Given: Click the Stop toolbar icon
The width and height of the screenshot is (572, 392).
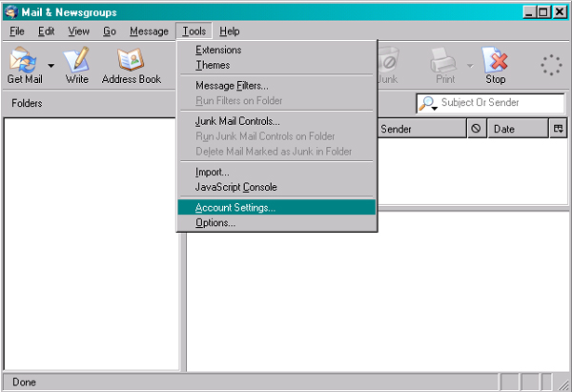Looking at the screenshot, I should click(496, 62).
